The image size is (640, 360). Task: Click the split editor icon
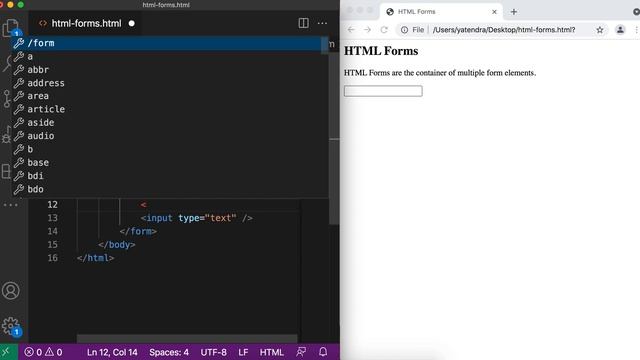pos(303,23)
